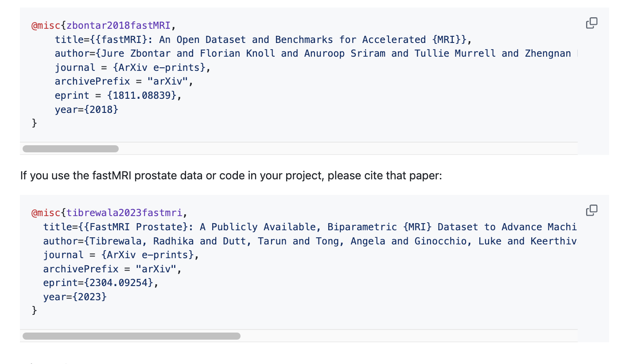Image resolution: width=622 pixels, height=364 pixels.
Task: Click the archivePrefix line in the 2018 citation
Action: point(124,81)
